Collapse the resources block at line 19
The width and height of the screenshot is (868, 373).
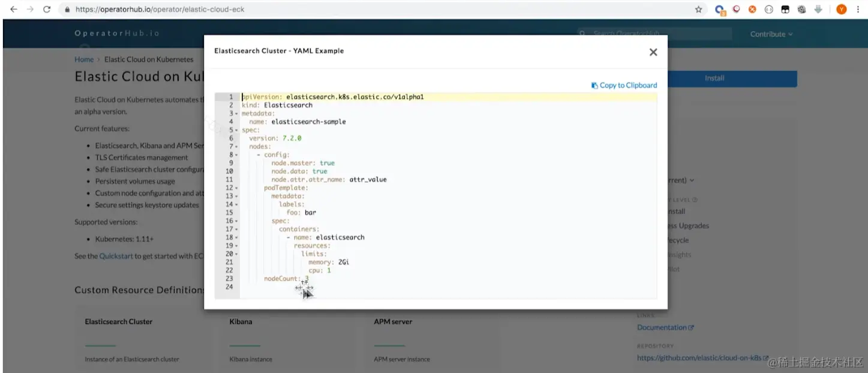tap(236, 246)
